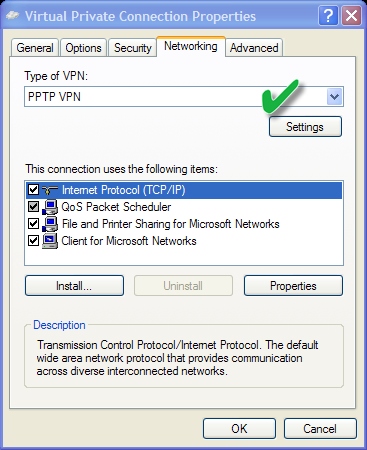Click the Internet Protocol (TCP/IP) network icon
Image resolution: width=367 pixels, height=450 pixels.
50,190
